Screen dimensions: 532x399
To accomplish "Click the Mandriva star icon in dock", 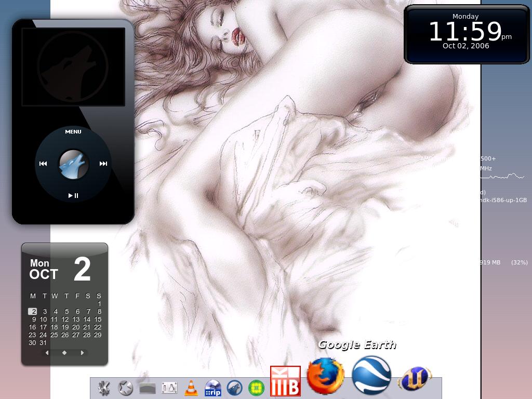I will click(125, 388).
